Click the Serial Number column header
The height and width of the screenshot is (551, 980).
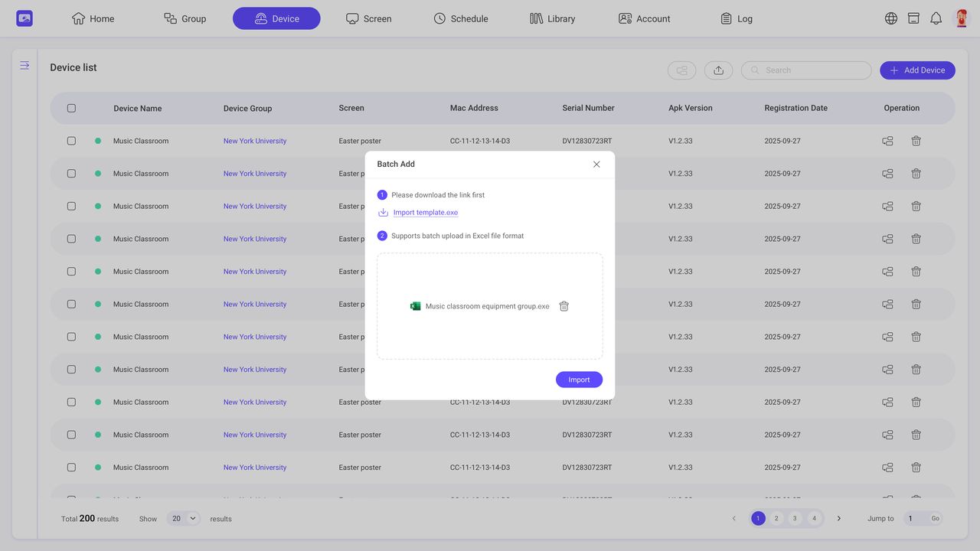click(588, 108)
